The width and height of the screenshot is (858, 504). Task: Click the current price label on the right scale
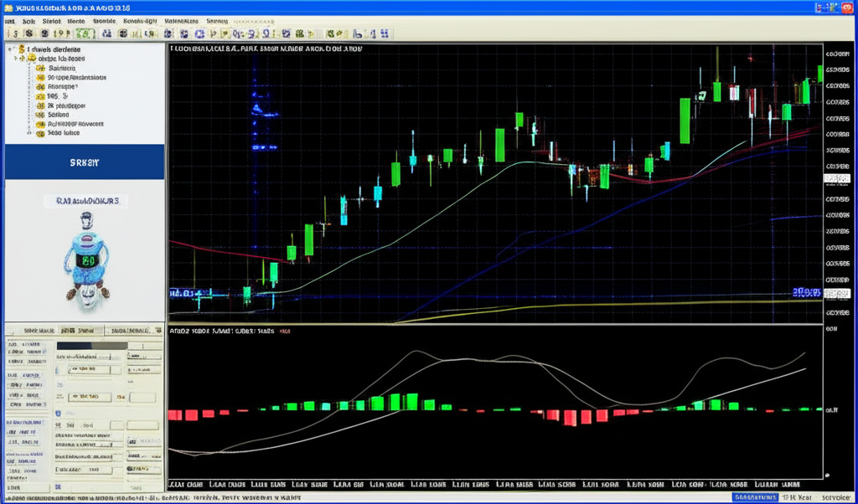tap(836, 293)
